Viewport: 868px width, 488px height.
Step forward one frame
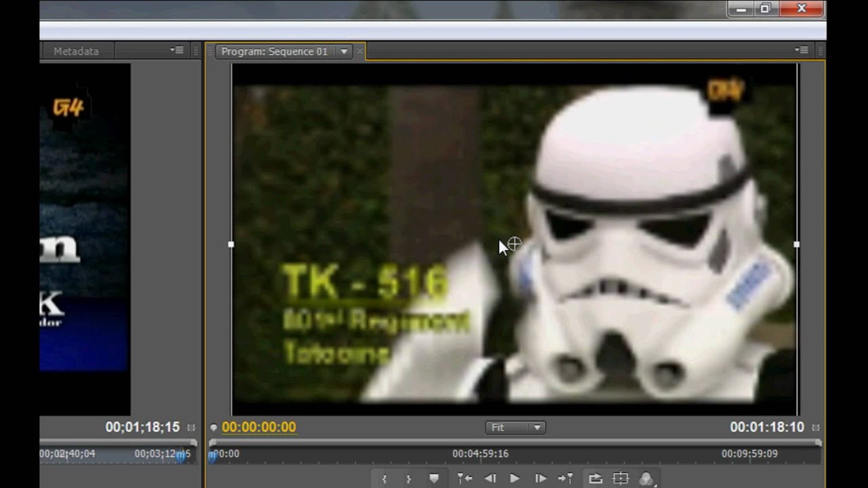click(540, 479)
